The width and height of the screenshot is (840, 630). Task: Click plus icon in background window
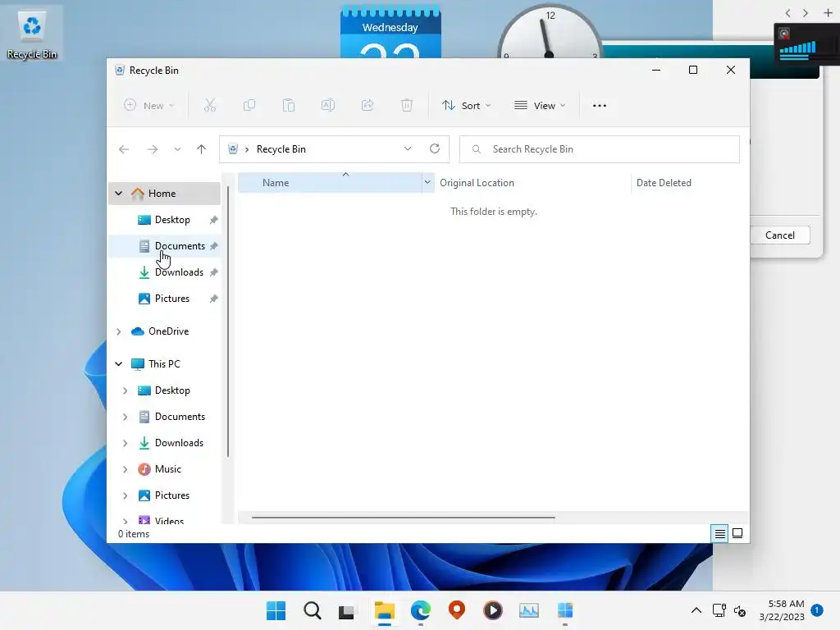[x=828, y=13]
